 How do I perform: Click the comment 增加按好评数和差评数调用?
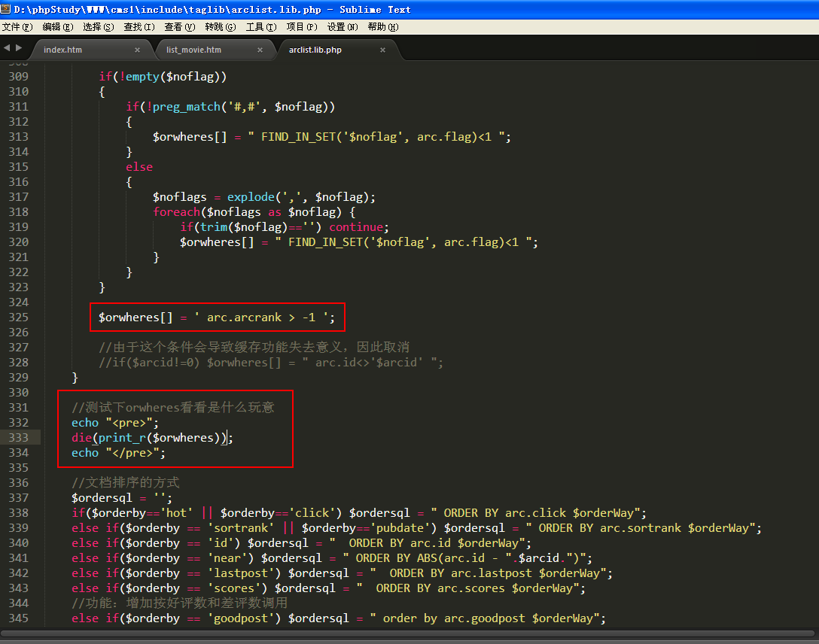pyautogui.click(x=180, y=603)
